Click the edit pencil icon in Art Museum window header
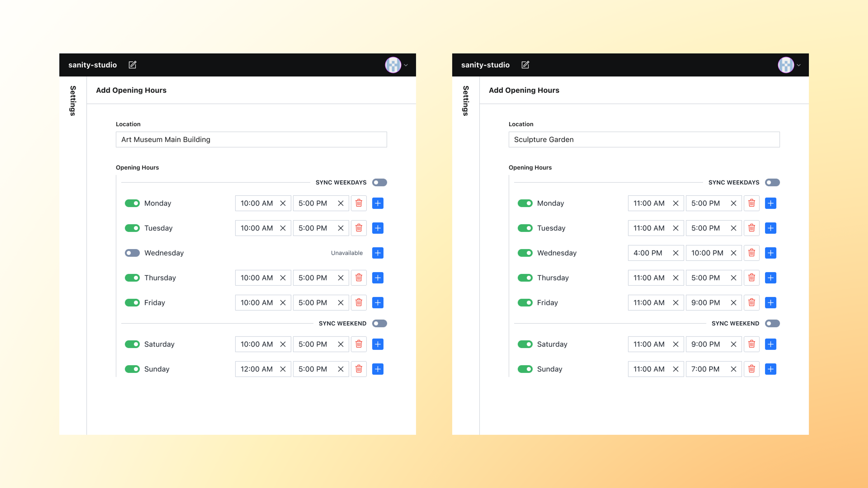868x488 pixels. tap(132, 65)
